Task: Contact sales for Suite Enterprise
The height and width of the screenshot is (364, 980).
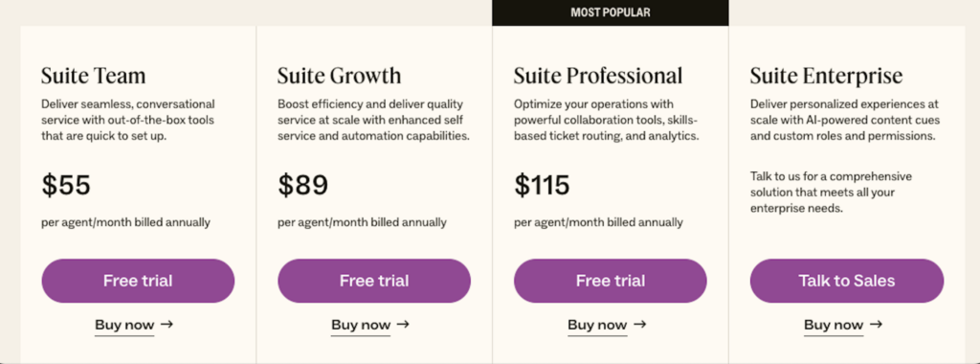Action: [x=847, y=281]
